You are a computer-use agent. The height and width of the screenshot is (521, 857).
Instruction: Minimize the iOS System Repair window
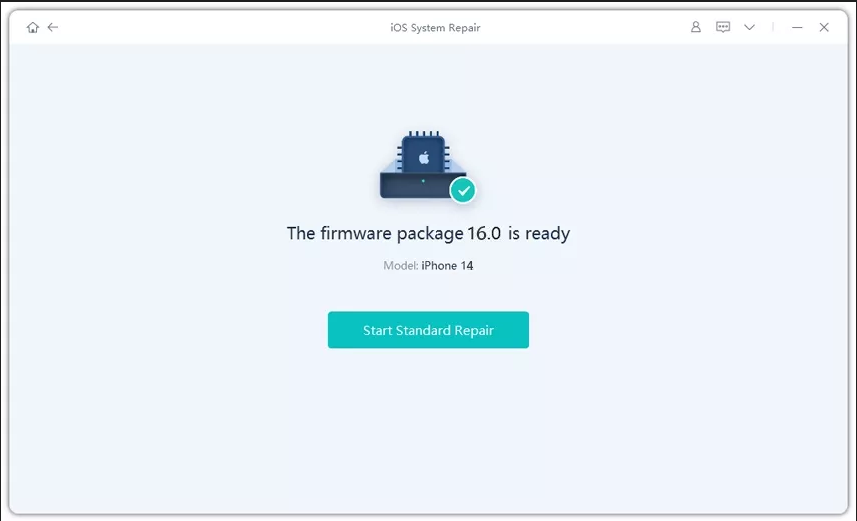797,28
